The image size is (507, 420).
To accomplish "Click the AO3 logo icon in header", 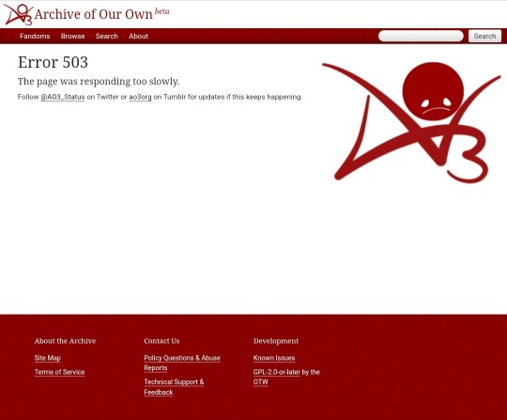I will 18,14.
